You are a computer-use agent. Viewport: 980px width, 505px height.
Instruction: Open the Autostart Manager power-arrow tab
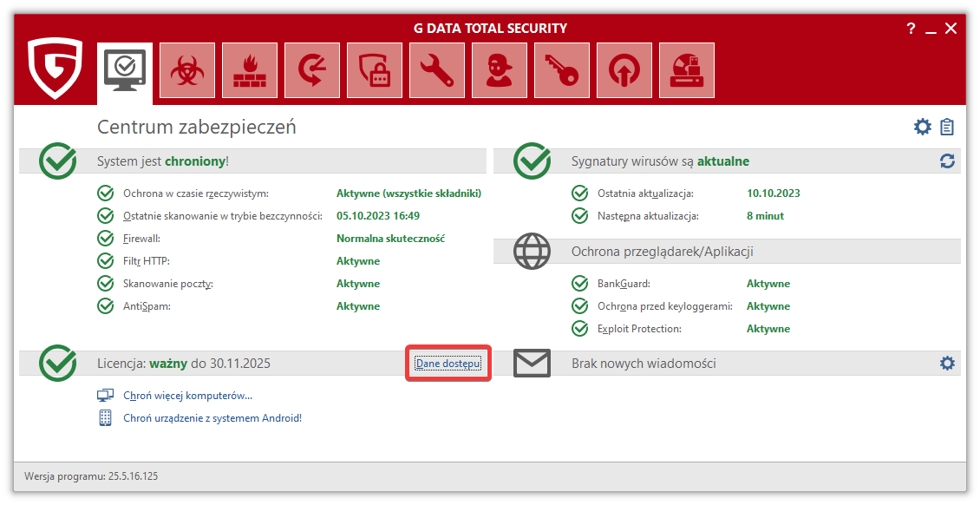pyautogui.click(x=624, y=70)
